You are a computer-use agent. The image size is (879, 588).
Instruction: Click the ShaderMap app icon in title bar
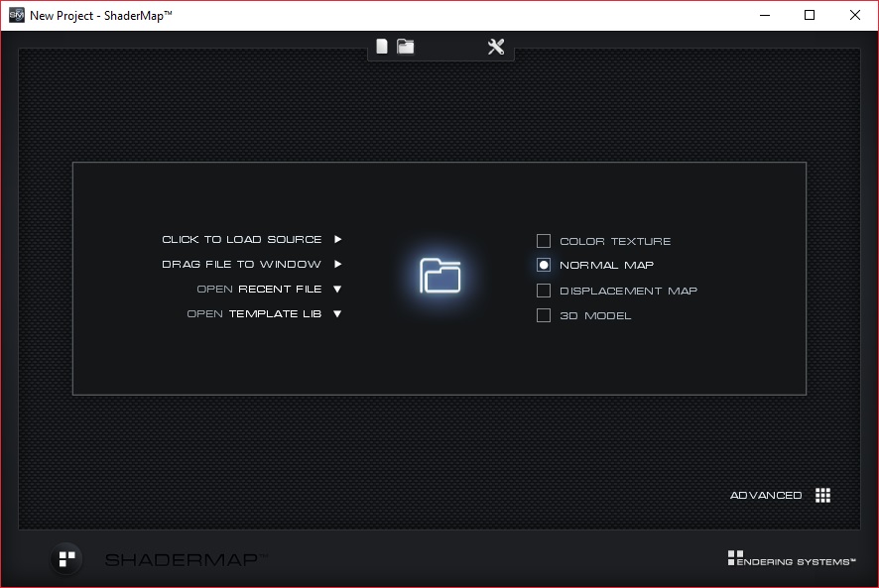coord(17,15)
